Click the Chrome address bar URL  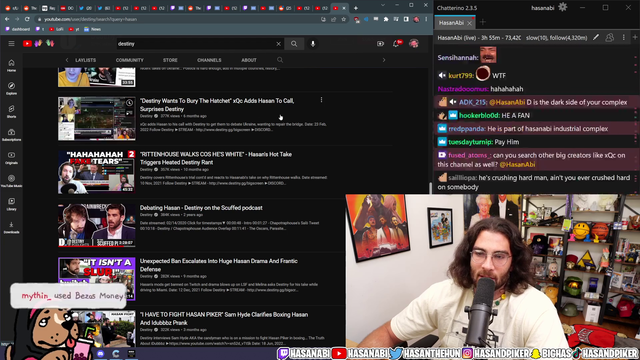click(x=90, y=19)
